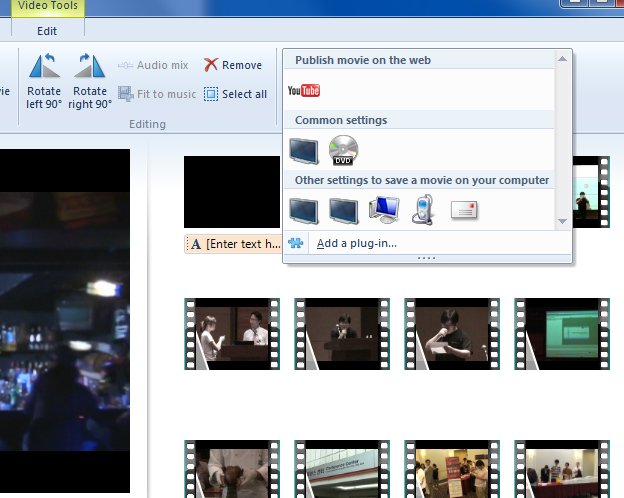The height and width of the screenshot is (498, 624).
Task: Select the clip thumbnail showing green projected screen
Action: (x=563, y=334)
